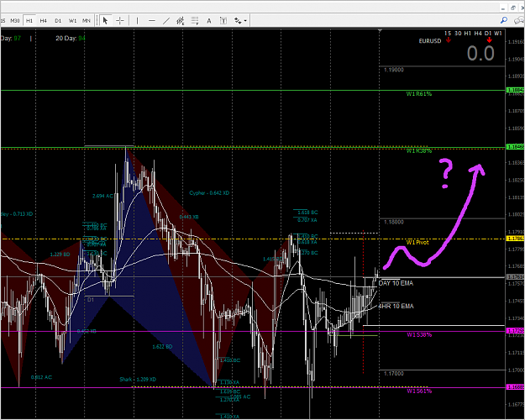This screenshot has height=420, width=525.
Task: Click the 0.443 XB ratio label
Action: click(x=189, y=217)
